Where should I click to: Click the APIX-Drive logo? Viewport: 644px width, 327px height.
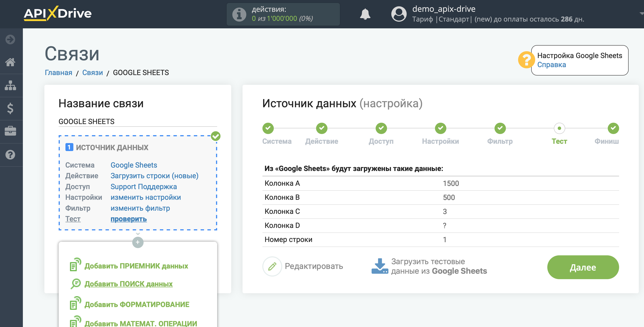[x=58, y=13]
